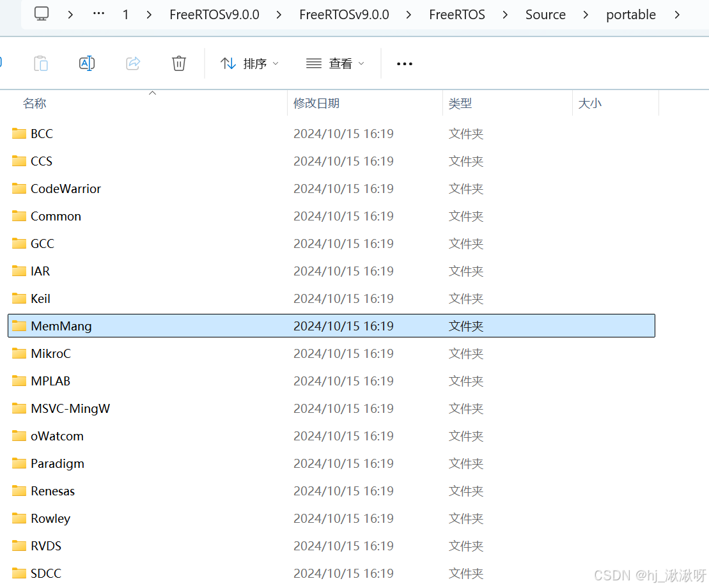Select the CCS folder icon
Viewport: 709px width, 588px height.
click(19, 161)
